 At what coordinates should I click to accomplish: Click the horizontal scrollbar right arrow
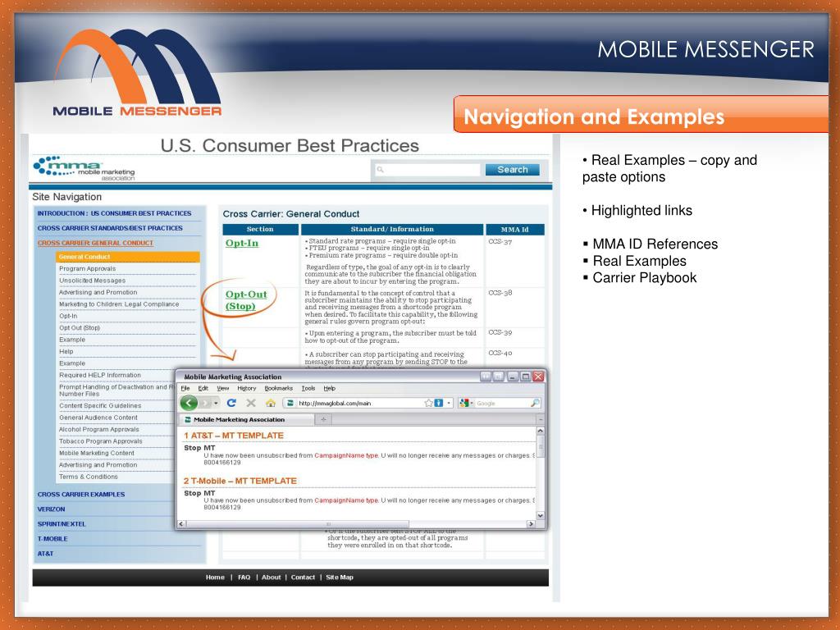531,524
